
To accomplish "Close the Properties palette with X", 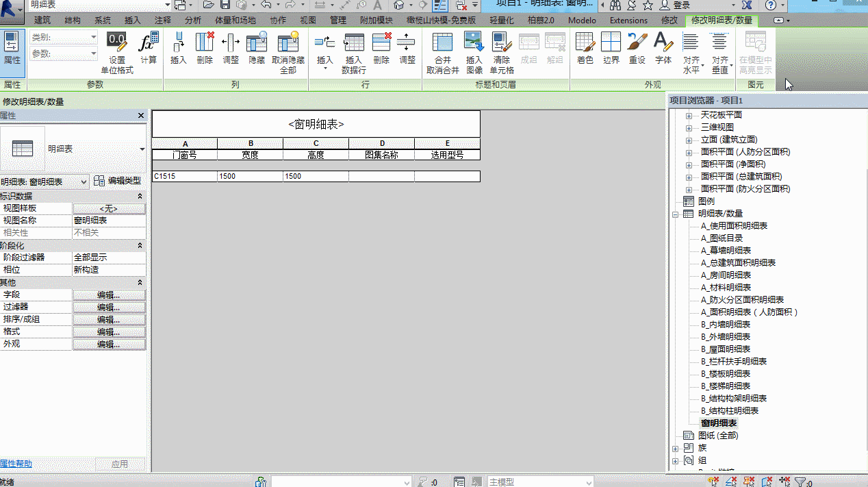I will (x=141, y=116).
